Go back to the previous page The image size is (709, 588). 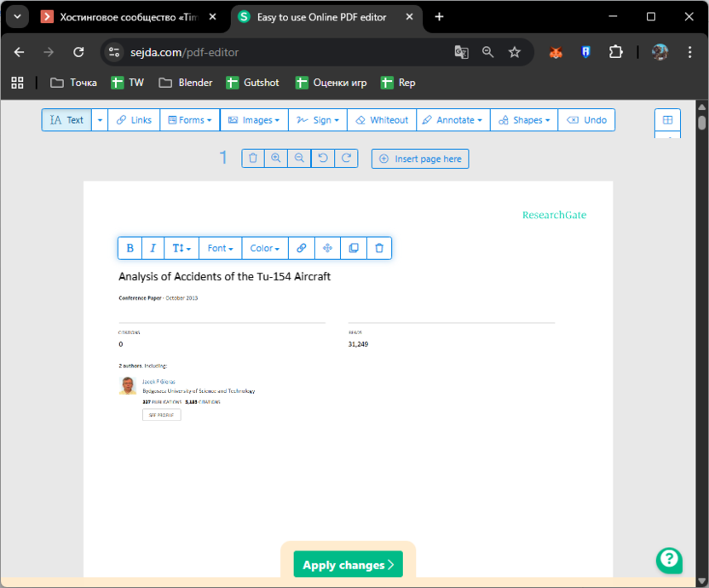pos(19,53)
